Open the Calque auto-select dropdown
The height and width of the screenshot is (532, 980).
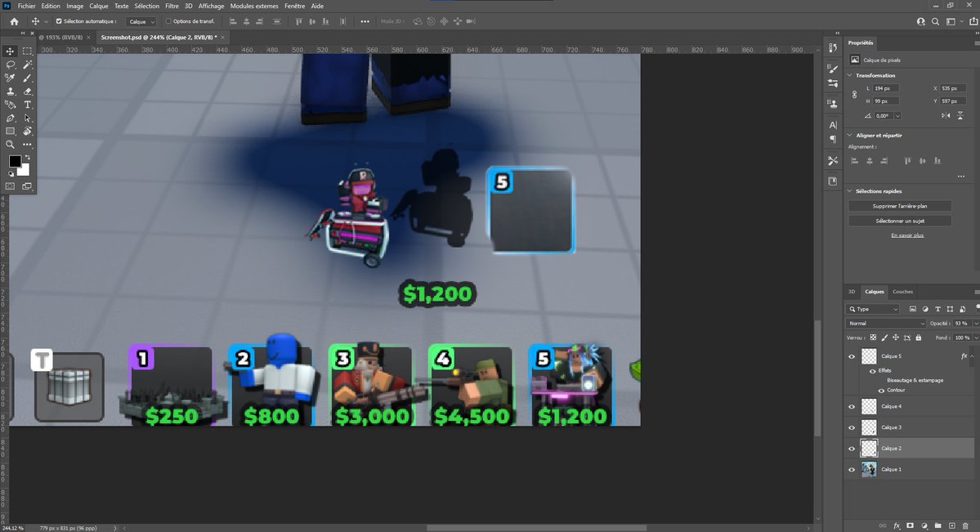point(141,21)
